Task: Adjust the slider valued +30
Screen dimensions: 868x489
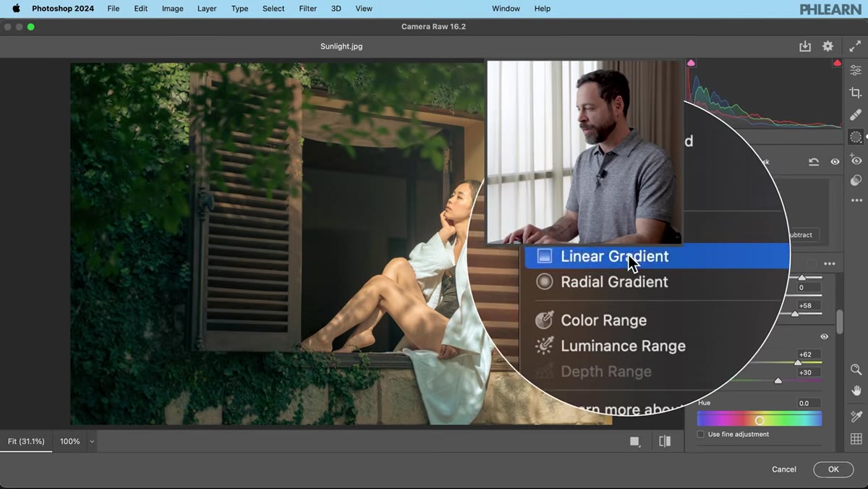Action: click(x=778, y=380)
